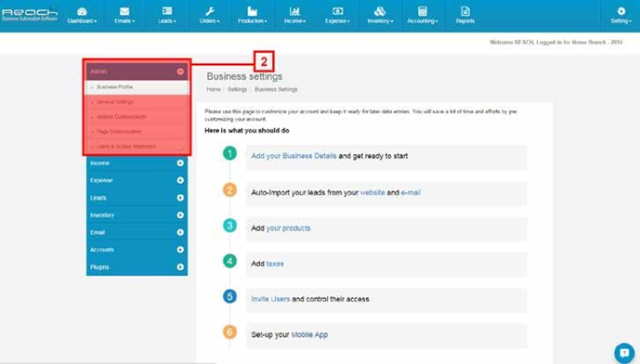
Task: Open the Orders wrench icon
Action: [210, 11]
